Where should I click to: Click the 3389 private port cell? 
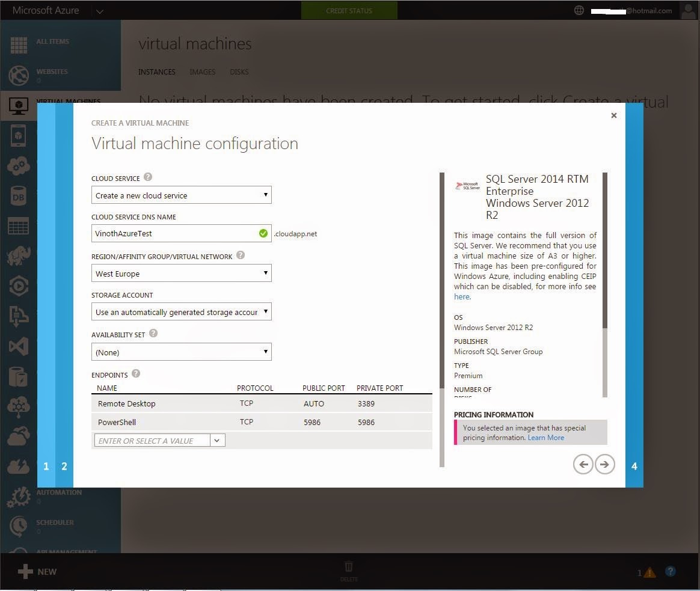366,403
